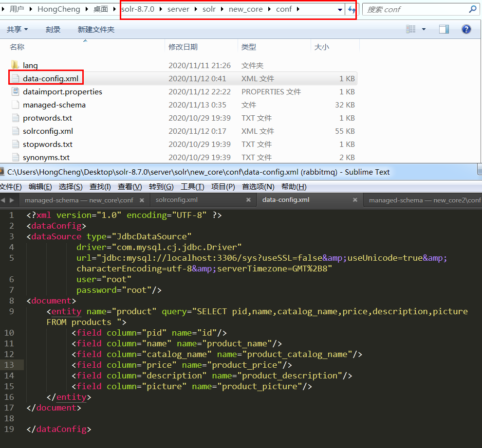Open the 查找(I) menu
The width and height of the screenshot is (482, 448).
pos(100,187)
